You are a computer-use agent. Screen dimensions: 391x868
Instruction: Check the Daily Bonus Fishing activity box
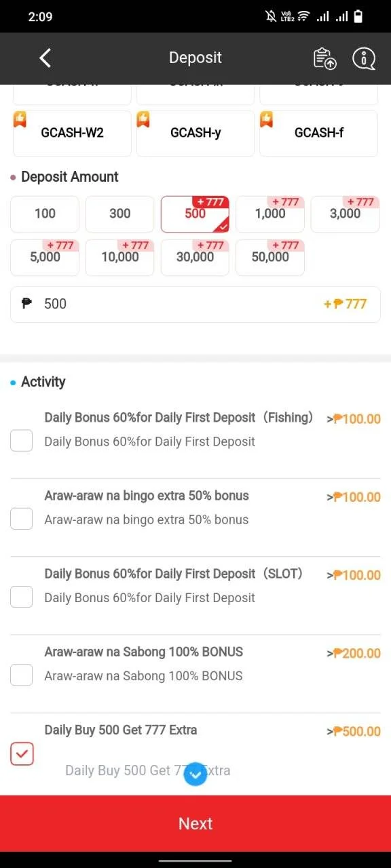point(22,440)
